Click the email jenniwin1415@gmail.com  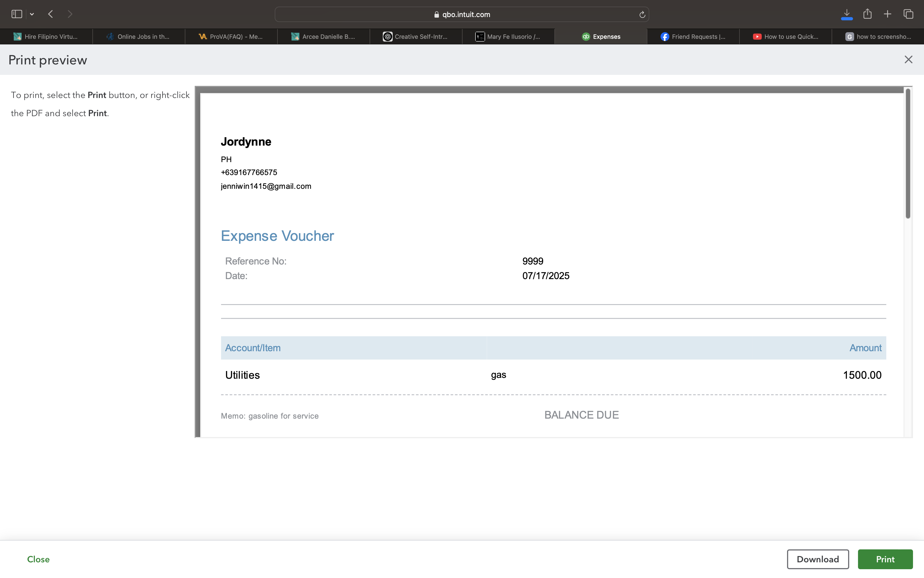click(x=266, y=186)
